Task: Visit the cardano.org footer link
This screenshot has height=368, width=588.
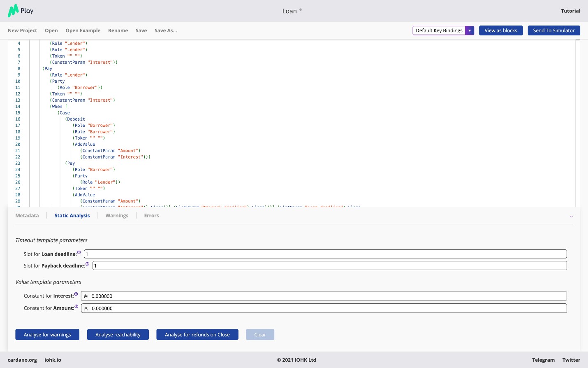Action: [x=22, y=360]
